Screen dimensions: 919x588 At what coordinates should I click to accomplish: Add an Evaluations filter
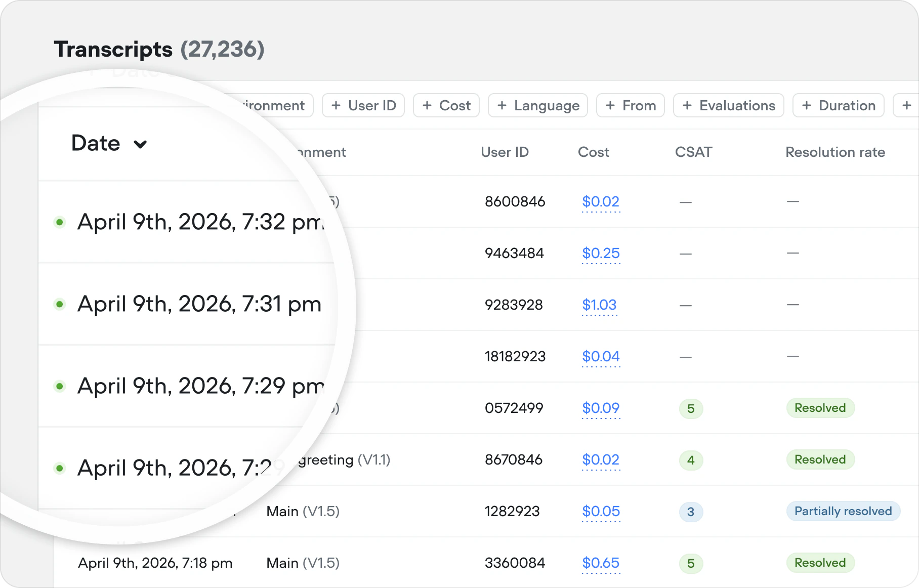tap(728, 105)
